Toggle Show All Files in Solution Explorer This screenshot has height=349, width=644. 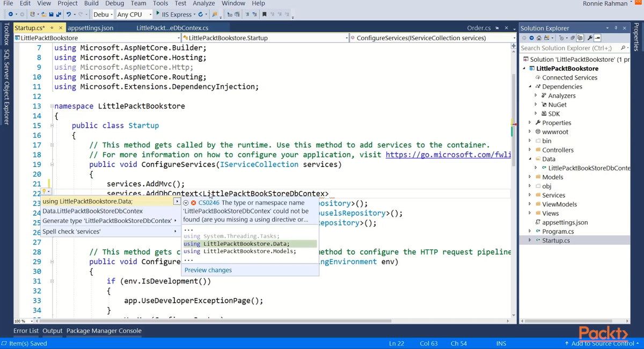pyautogui.click(x=581, y=38)
